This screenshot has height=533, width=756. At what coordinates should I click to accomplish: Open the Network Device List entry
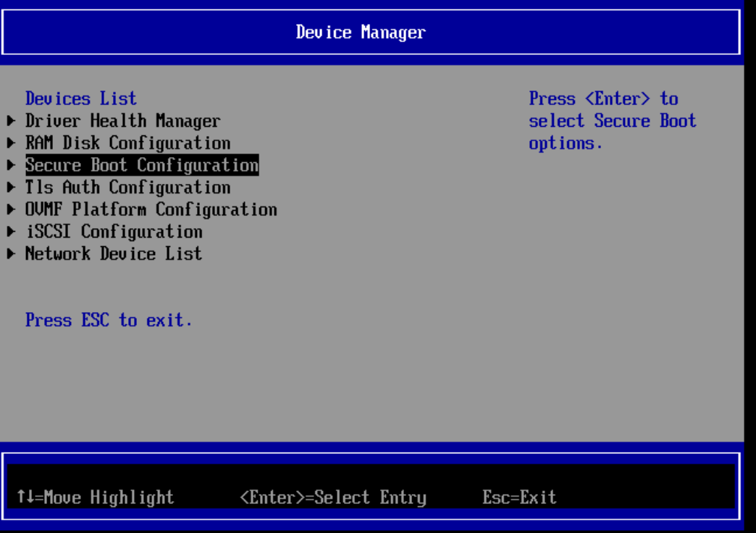pyautogui.click(x=114, y=254)
